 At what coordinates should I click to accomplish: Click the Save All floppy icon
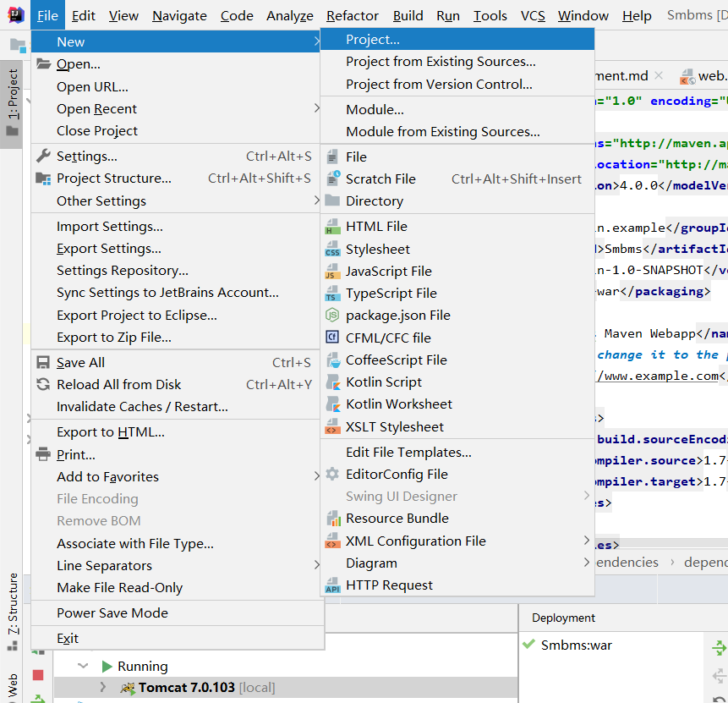(x=43, y=362)
